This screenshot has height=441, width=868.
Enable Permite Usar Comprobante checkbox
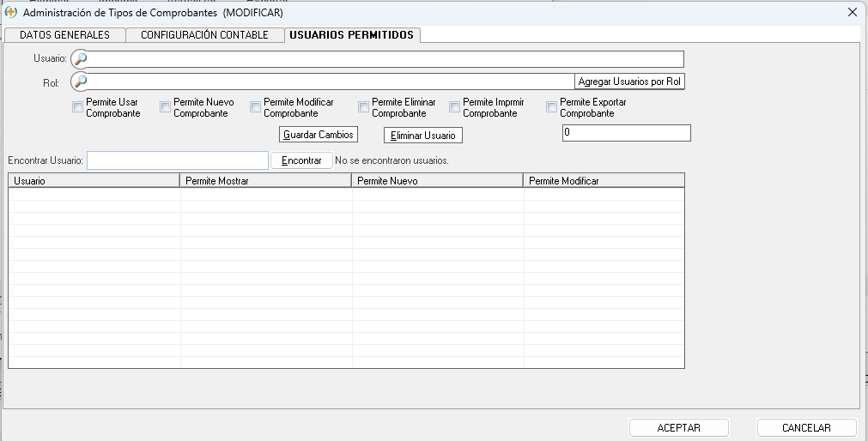point(78,107)
